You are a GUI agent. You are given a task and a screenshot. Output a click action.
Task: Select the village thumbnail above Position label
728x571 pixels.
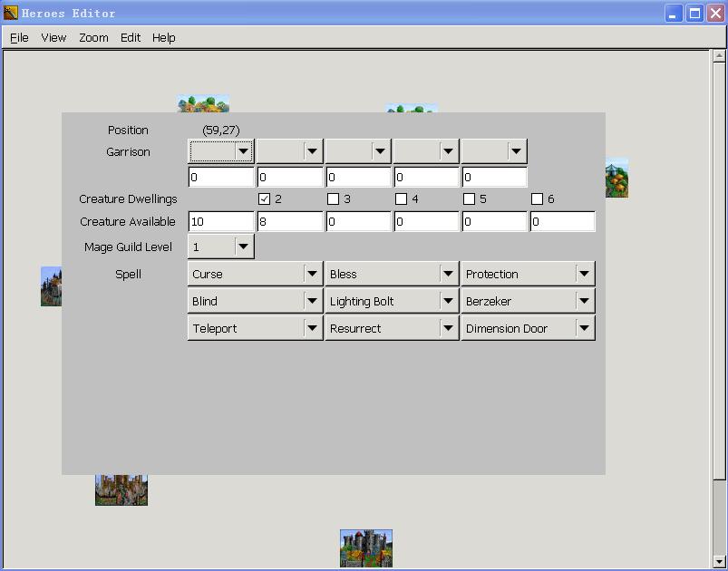(203, 103)
